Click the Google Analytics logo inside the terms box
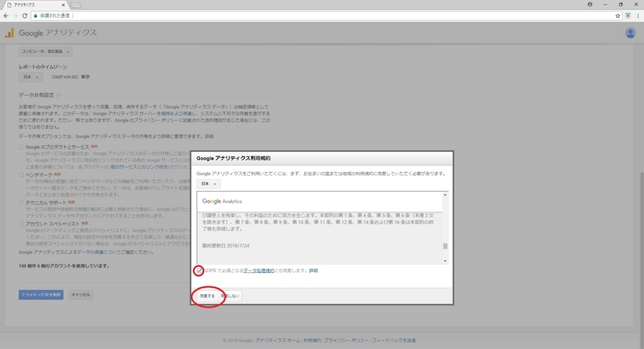This screenshot has width=644, height=349. click(x=222, y=201)
